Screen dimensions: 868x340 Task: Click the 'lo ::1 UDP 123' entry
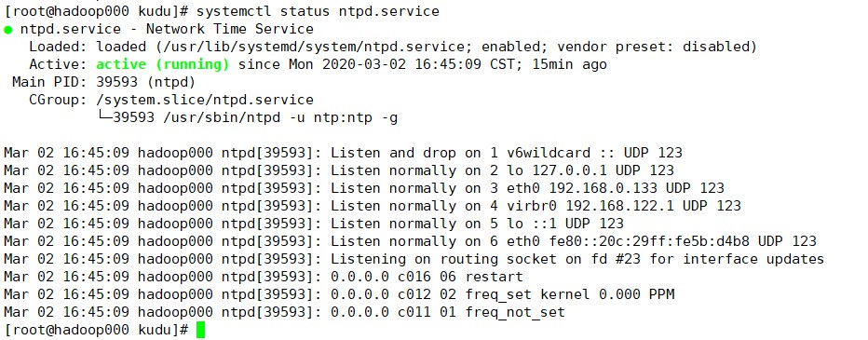coord(565,224)
